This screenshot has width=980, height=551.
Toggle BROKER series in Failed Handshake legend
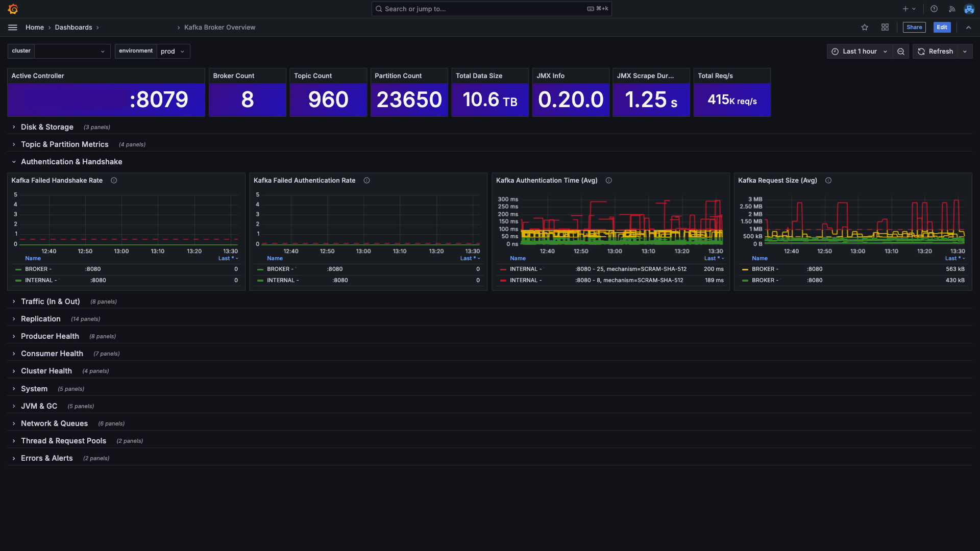pos(38,269)
